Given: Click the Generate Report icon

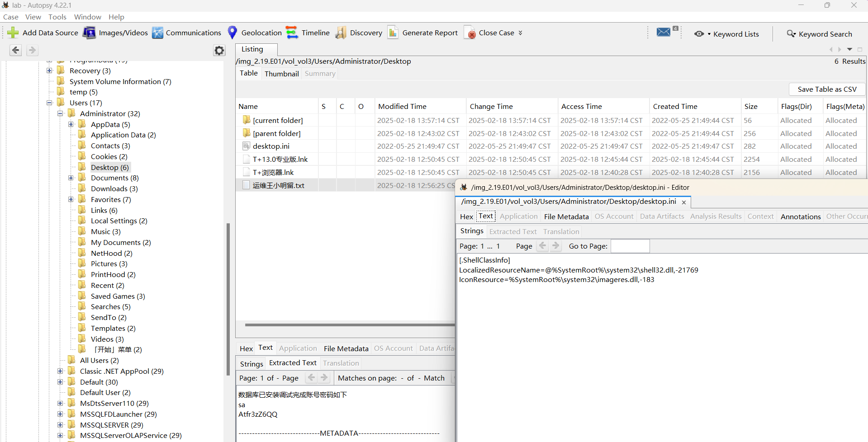Looking at the screenshot, I should (393, 33).
